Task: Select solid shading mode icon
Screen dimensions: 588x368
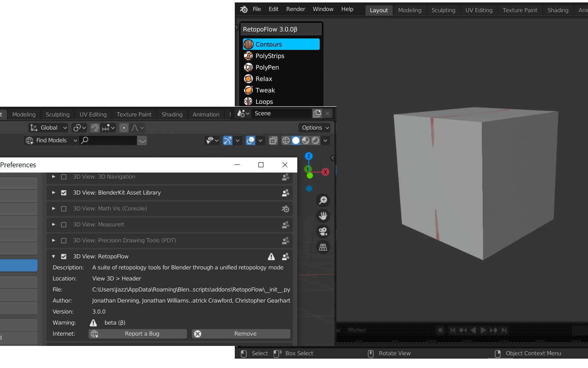Action: click(x=296, y=140)
